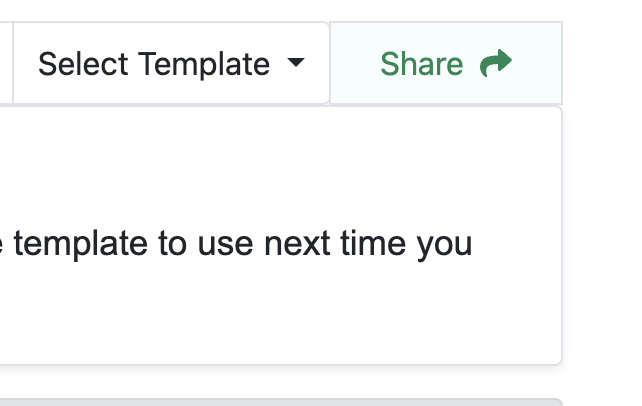Click the partially visible letter before "template"
The width and height of the screenshot is (642, 406).
point(3,243)
